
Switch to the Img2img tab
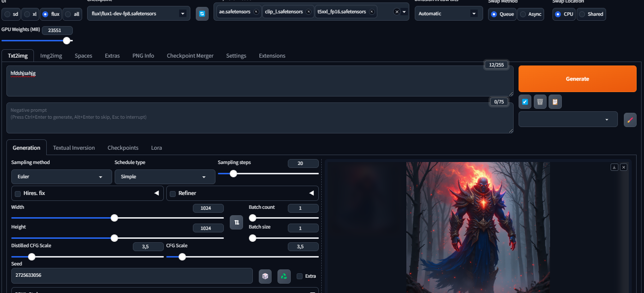(51, 56)
